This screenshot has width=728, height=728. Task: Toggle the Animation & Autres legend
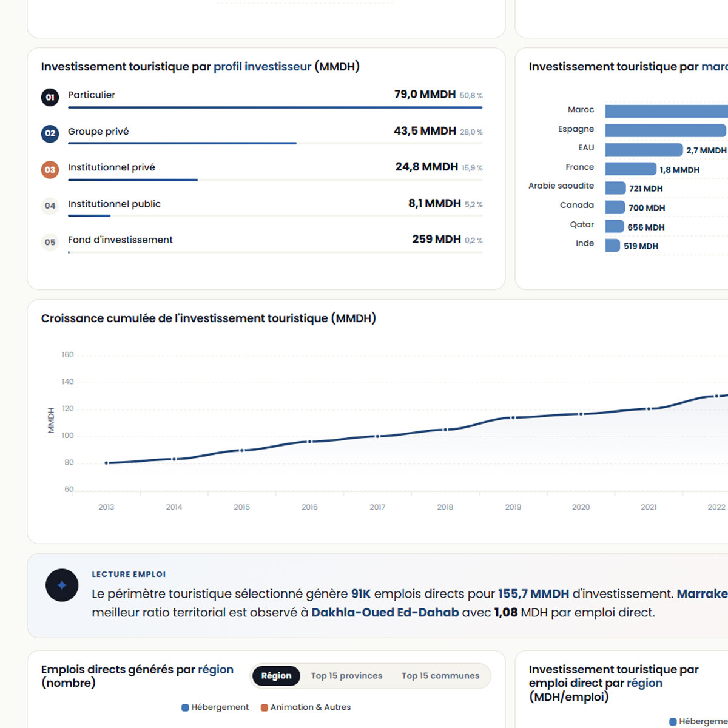(306, 707)
